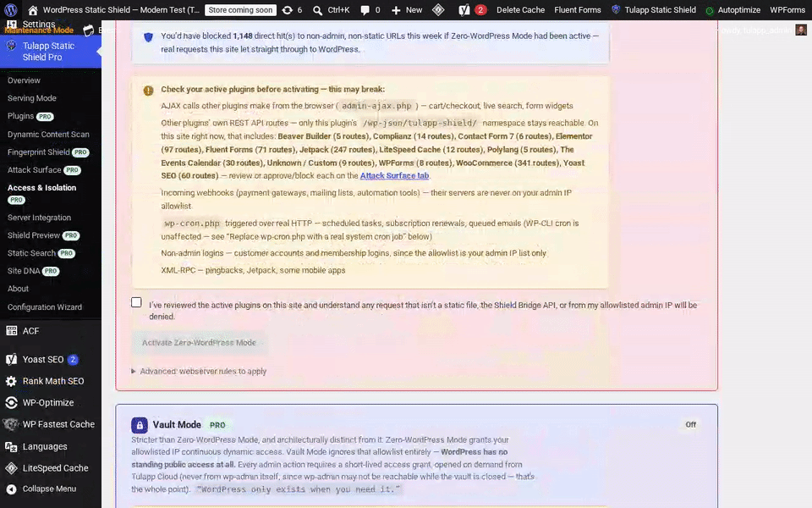Click Tulapp shield icon in admin bar
Image resolution: width=812 pixels, height=508 pixels.
(x=616, y=9)
